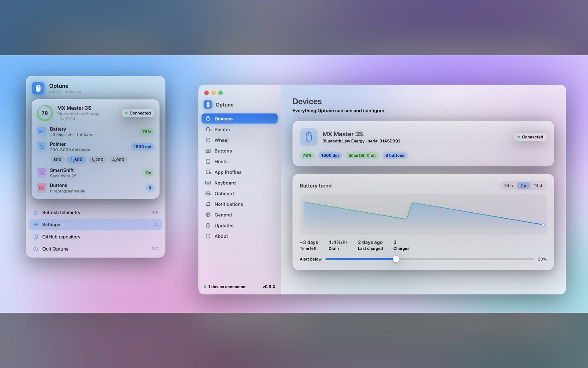This screenshot has width=588, height=368.
Task: Click the 8 buttons tag in Devices card
Action: point(395,155)
